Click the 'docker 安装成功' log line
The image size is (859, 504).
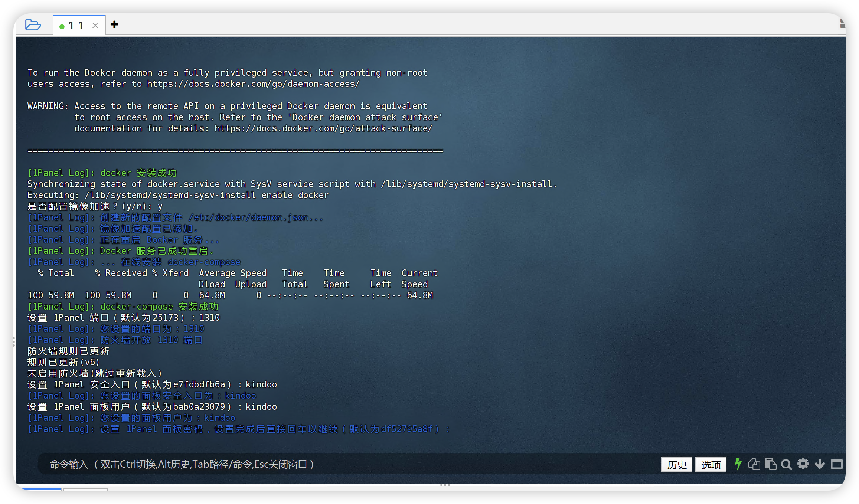[x=102, y=173]
